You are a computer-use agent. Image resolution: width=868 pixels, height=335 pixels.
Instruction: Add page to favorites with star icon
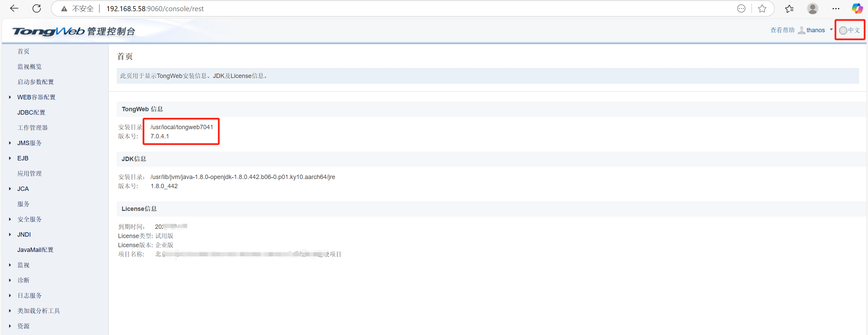tap(762, 8)
